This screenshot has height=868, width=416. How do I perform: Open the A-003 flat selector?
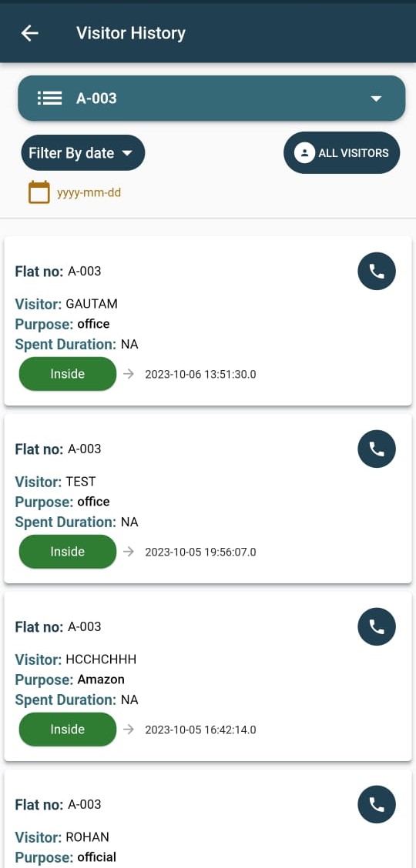coord(212,98)
